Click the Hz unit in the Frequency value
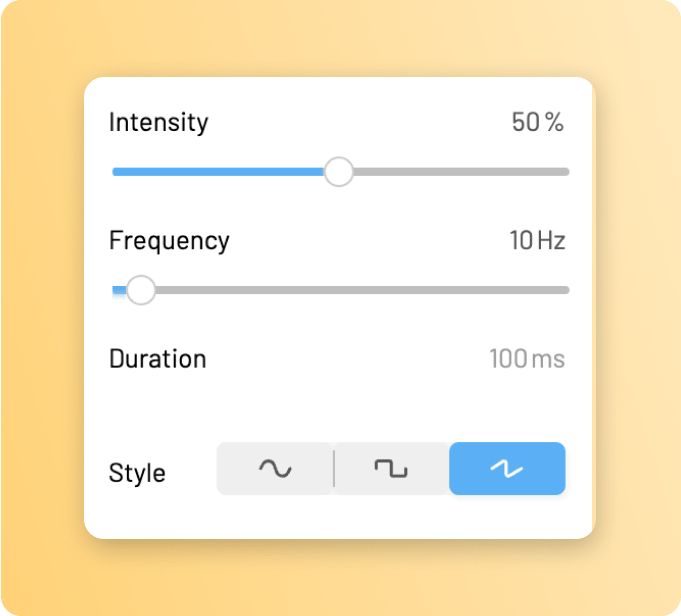This screenshot has width=681, height=616. click(551, 241)
